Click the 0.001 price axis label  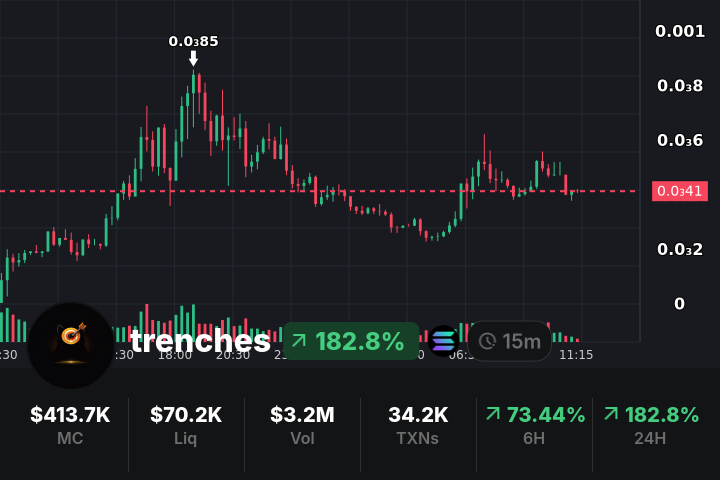[x=680, y=31]
